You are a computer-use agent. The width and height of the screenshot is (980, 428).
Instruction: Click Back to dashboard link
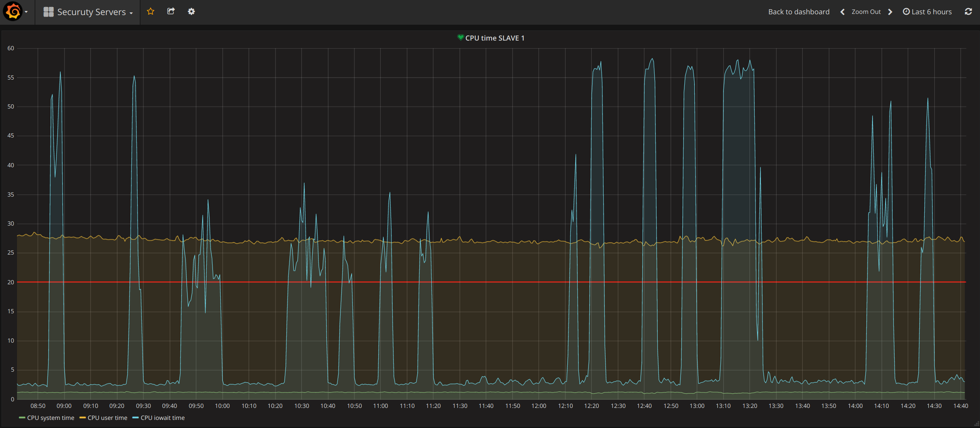point(798,12)
